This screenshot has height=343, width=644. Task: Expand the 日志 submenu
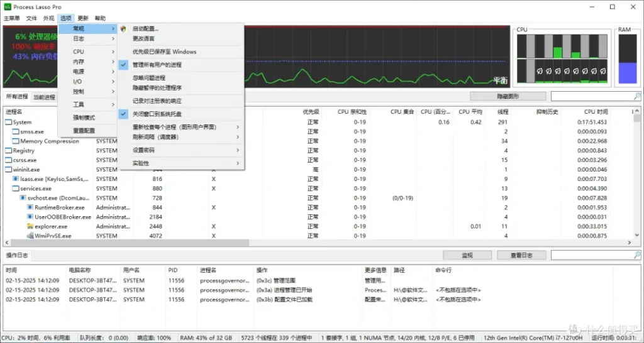click(88, 38)
